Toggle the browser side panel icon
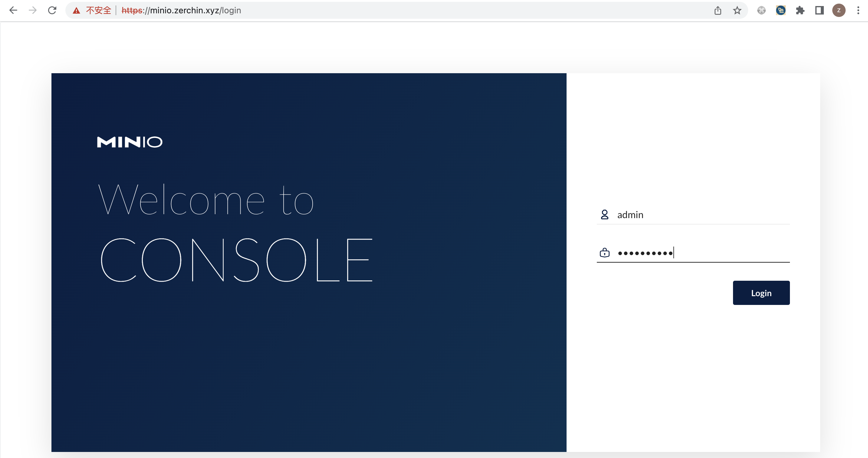The width and height of the screenshot is (868, 458). pos(820,11)
